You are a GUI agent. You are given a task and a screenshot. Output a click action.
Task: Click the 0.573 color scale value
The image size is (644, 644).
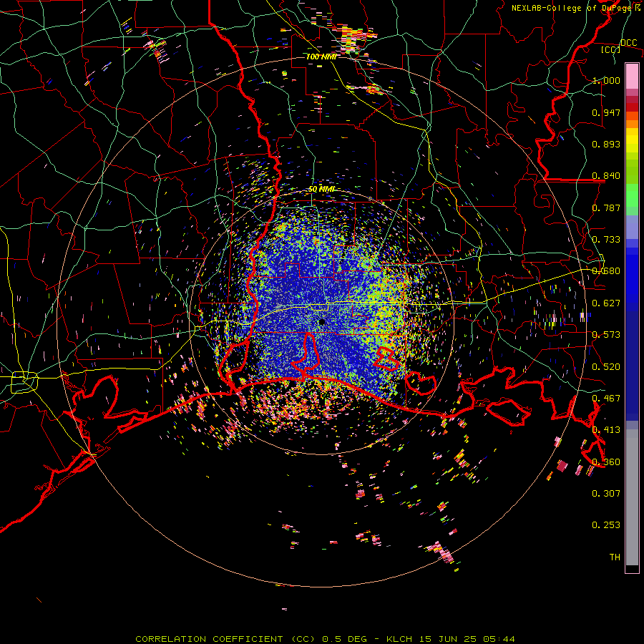pyautogui.click(x=606, y=335)
